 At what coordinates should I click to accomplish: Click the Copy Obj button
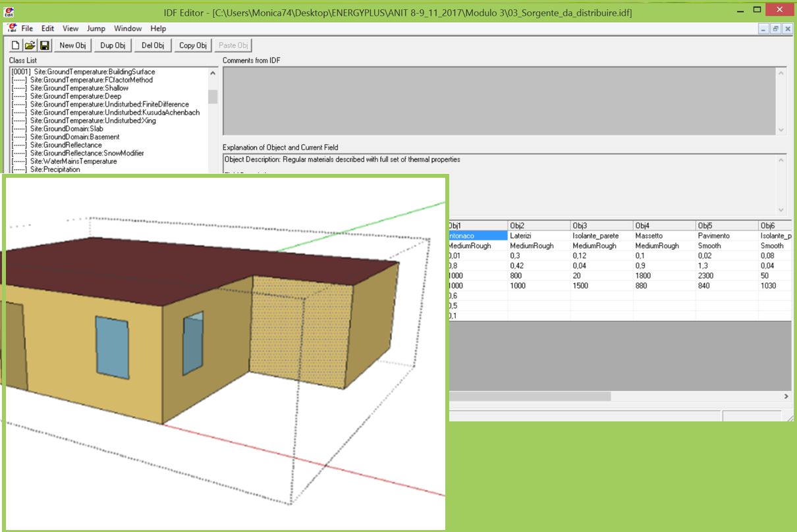point(193,45)
